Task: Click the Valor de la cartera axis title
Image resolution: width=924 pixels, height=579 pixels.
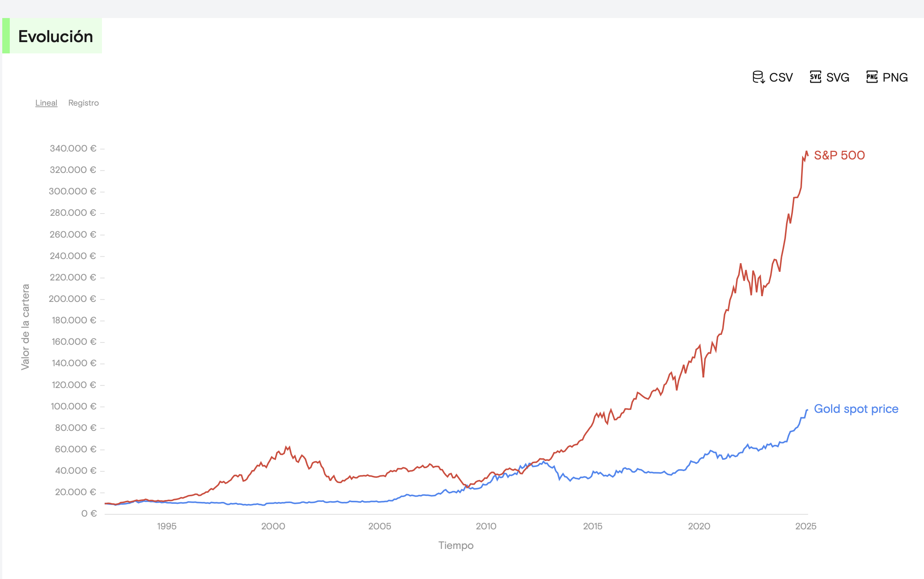Action: [x=25, y=327]
